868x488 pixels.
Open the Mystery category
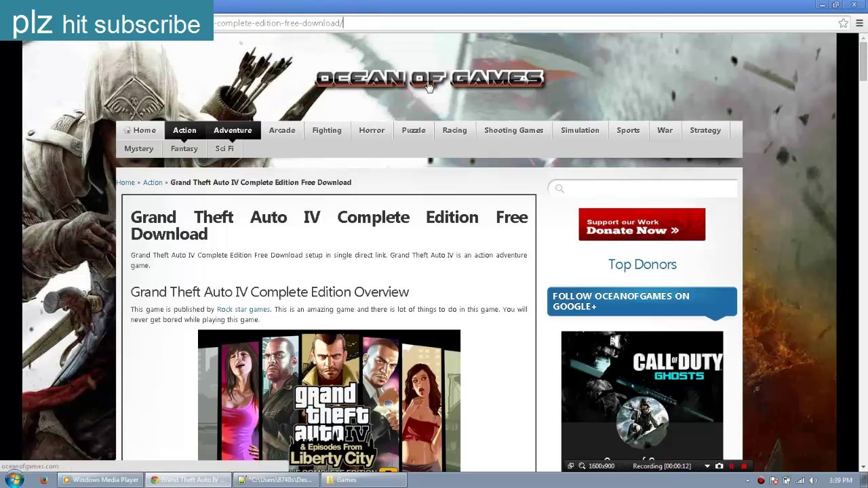pyautogui.click(x=138, y=148)
